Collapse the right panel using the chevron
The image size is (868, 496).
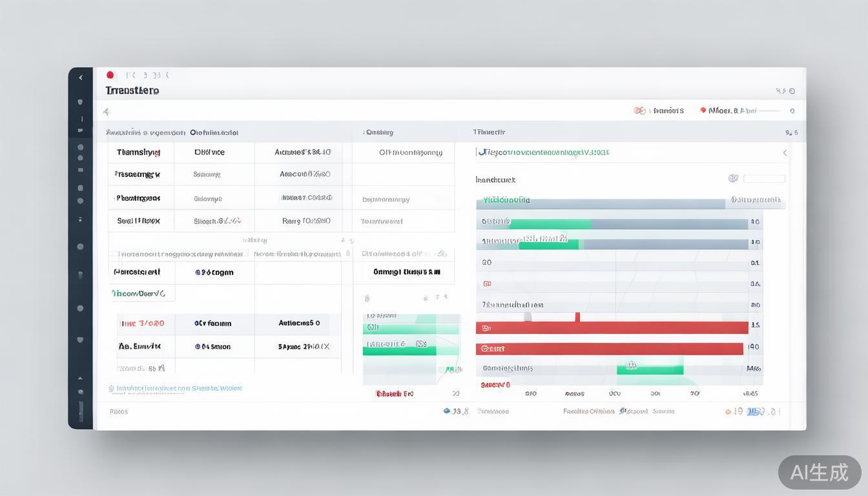pyautogui.click(x=785, y=153)
